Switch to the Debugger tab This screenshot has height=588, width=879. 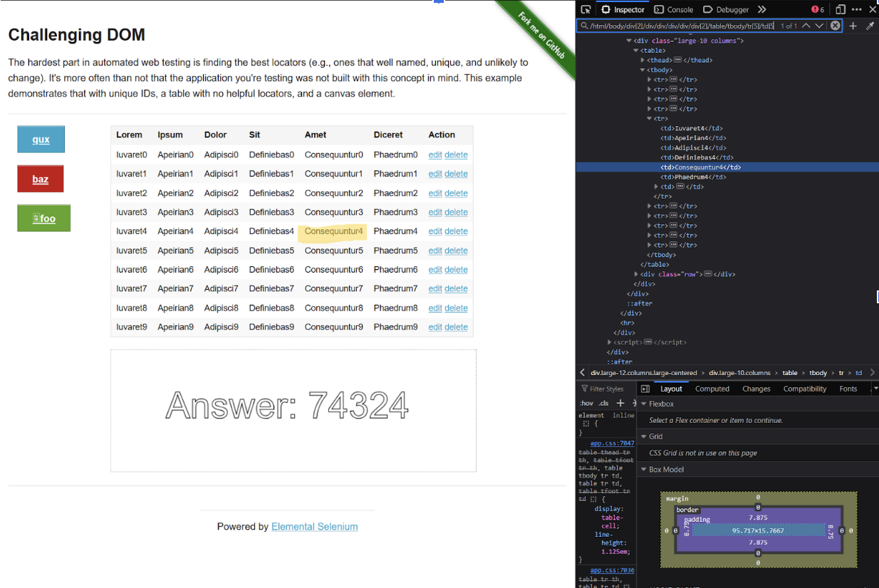[727, 9]
